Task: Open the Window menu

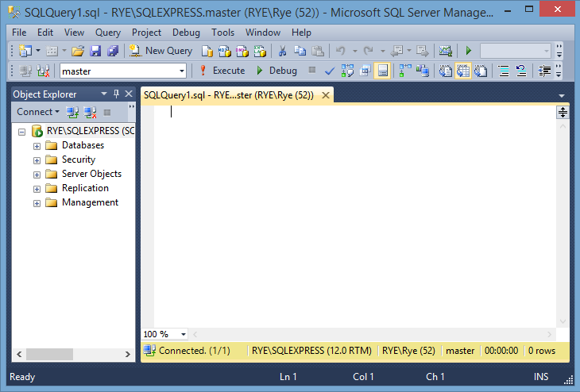Action: (263, 33)
